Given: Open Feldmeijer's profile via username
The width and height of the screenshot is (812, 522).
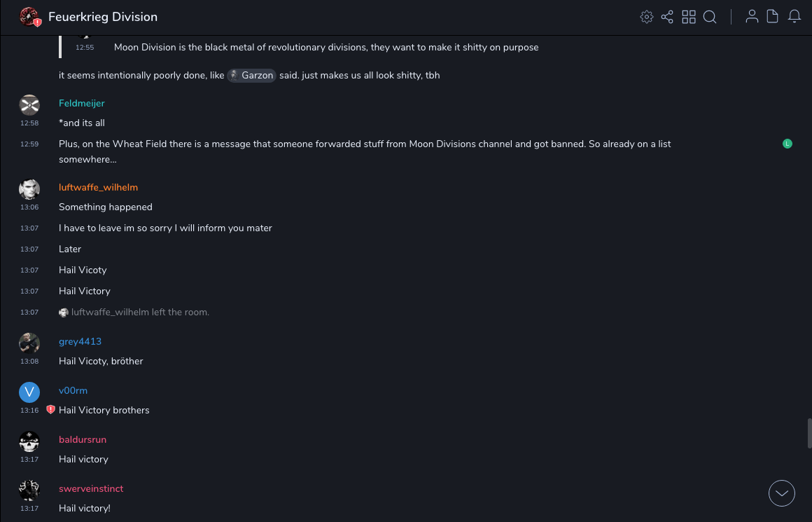Looking at the screenshot, I should tap(82, 103).
